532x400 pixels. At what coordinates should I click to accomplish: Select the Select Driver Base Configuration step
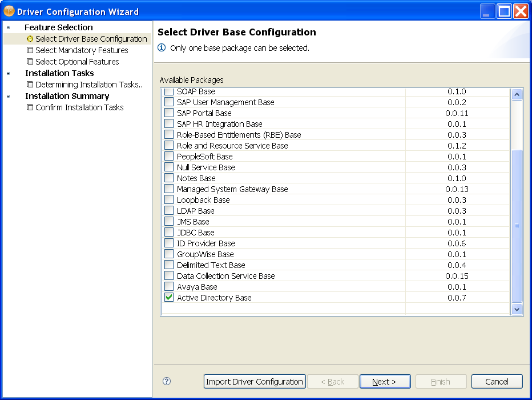click(x=91, y=39)
